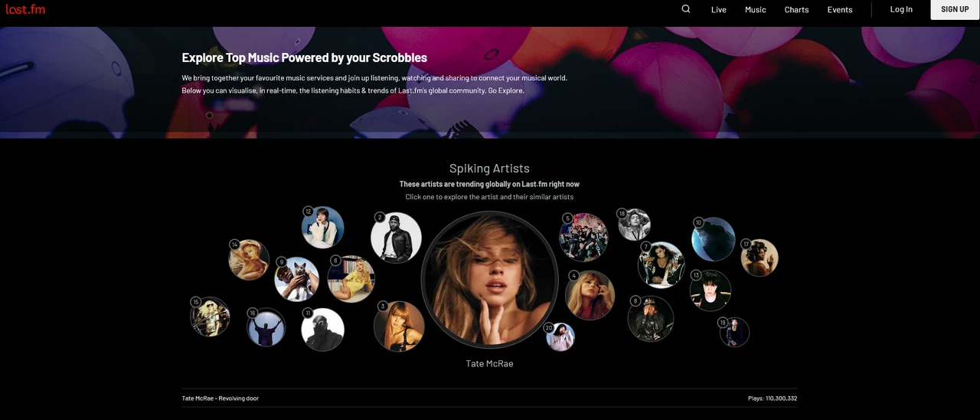Select spiking artist bubble number 20
Image resolution: width=980 pixels, height=420 pixels.
tap(560, 336)
